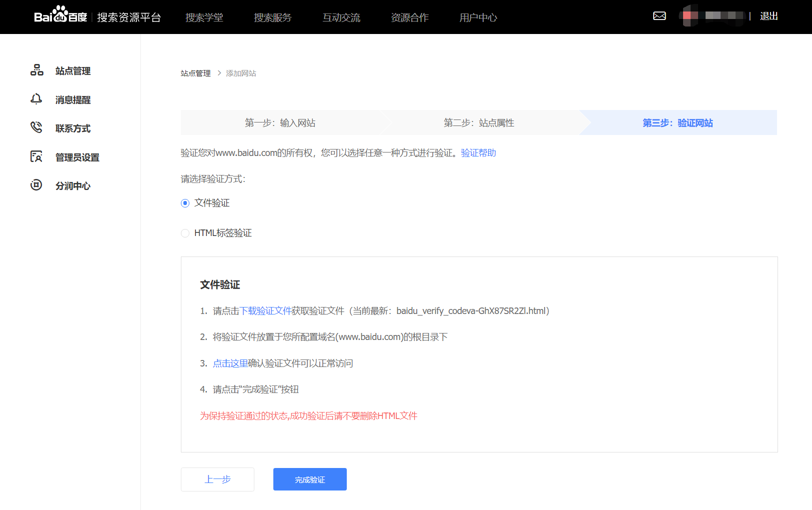
Task: Open the 验证帮助 help link
Action: 478,153
